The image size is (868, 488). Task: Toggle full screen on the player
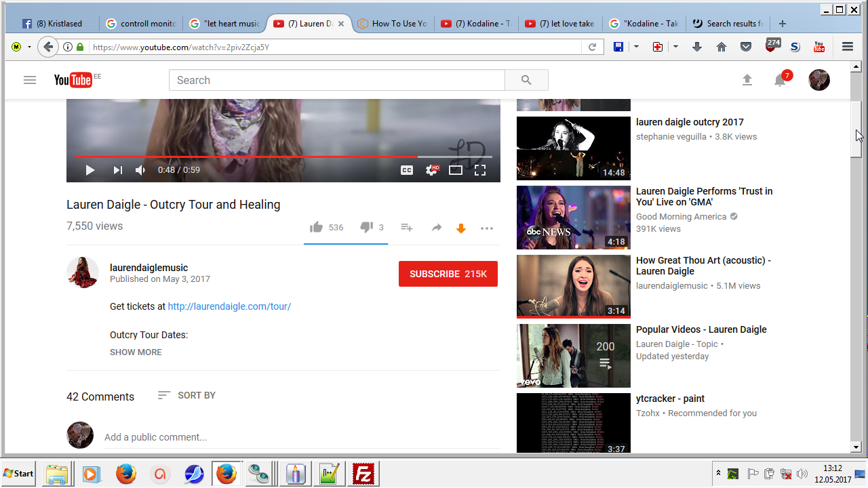point(480,170)
